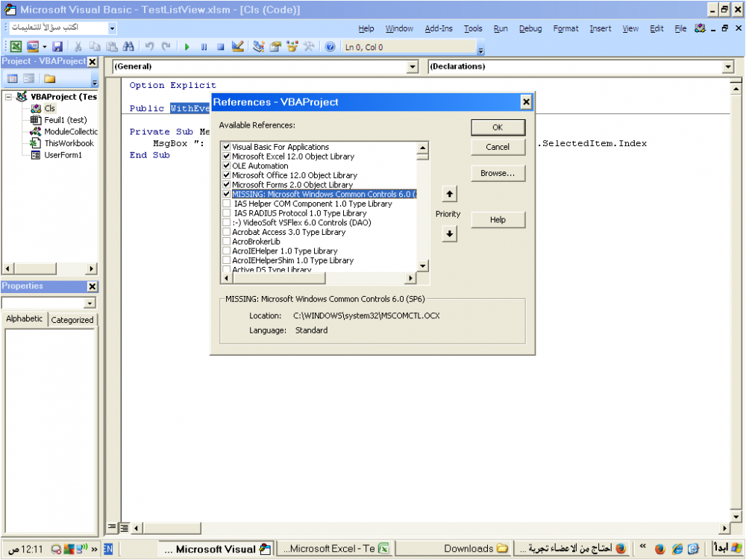Click OK in the References dialog
The width and height of the screenshot is (746, 560).
click(x=498, y=128)
